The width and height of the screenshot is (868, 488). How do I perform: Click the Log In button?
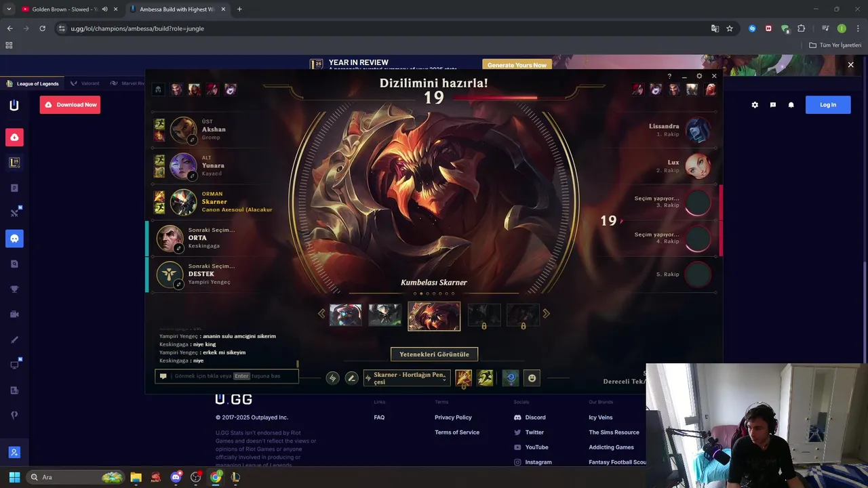tap(828, 104)
